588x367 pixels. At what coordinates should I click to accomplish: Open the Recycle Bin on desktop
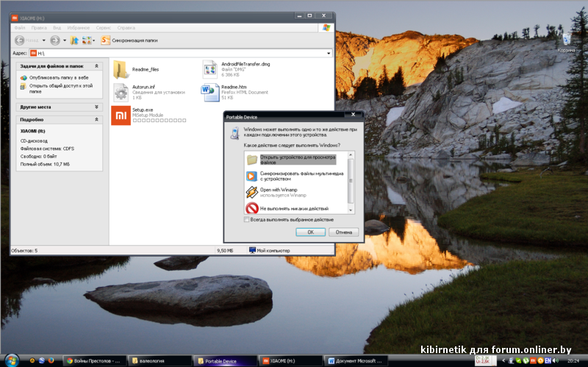(566, 40)
